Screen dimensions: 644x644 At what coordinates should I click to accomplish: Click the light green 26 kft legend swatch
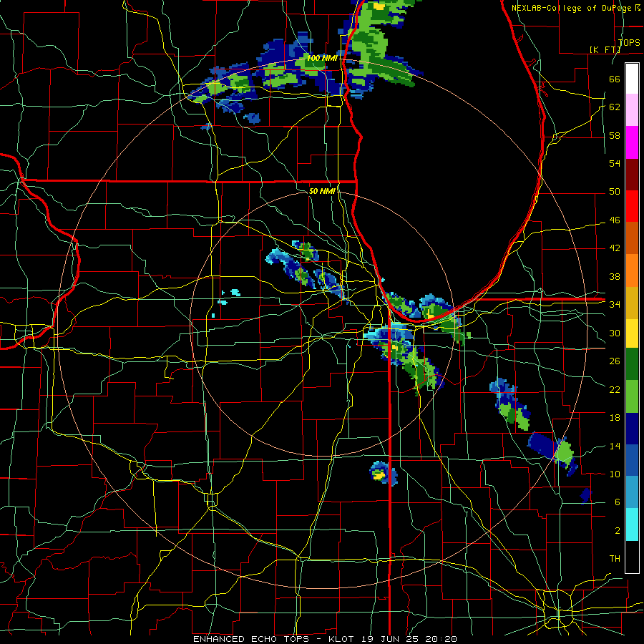click(x=632, y=396)
